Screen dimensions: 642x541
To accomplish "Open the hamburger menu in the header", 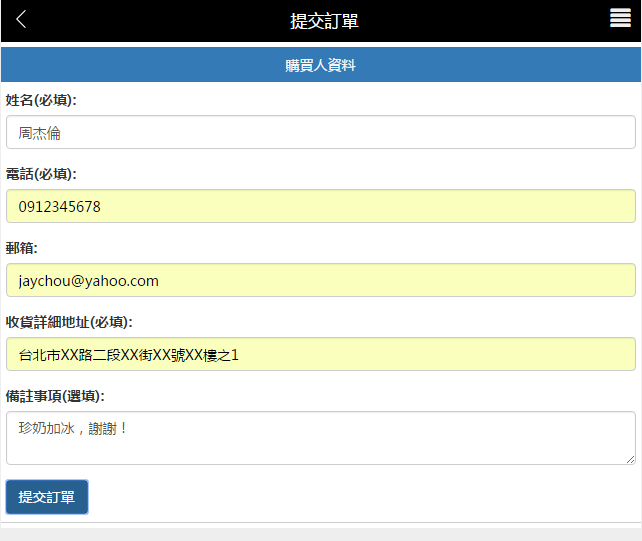I will [x=620, y=19].
